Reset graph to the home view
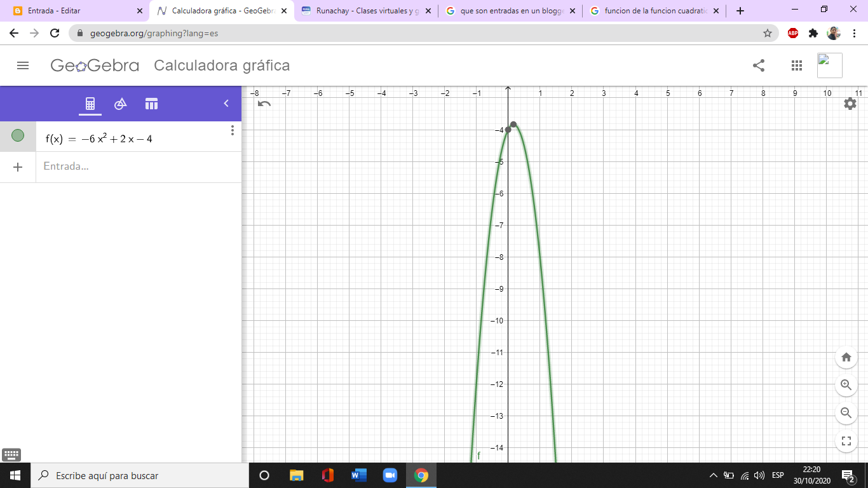This screenshot has width=868, height=488. click(x=846, y=357)
